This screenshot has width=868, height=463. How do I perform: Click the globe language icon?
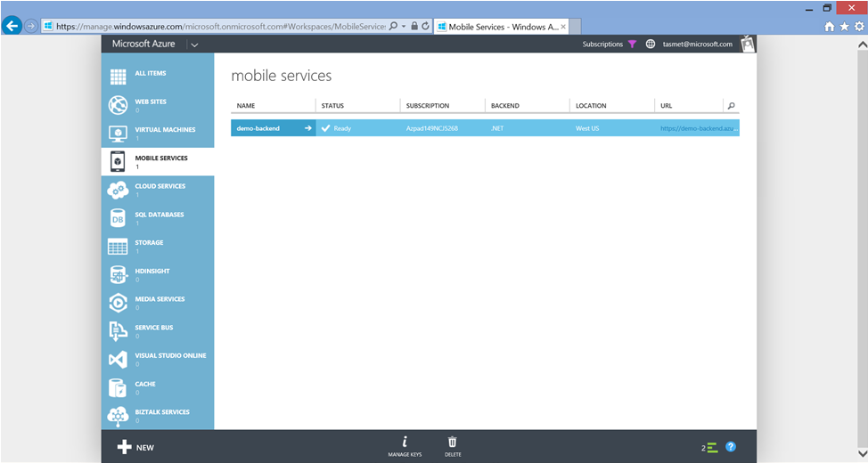pyautogui.click(x=651, y=45)
